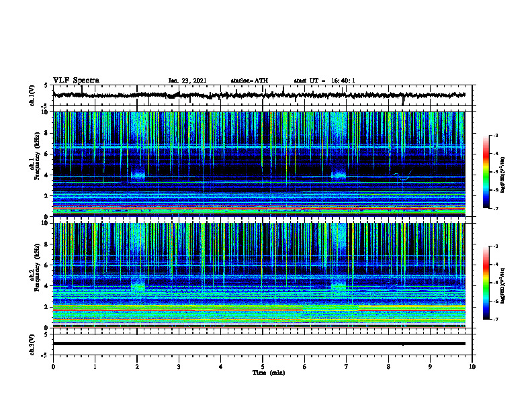Click the "-3" label on ch.2 colorbar
532x411 pixels.
point(495,246)
